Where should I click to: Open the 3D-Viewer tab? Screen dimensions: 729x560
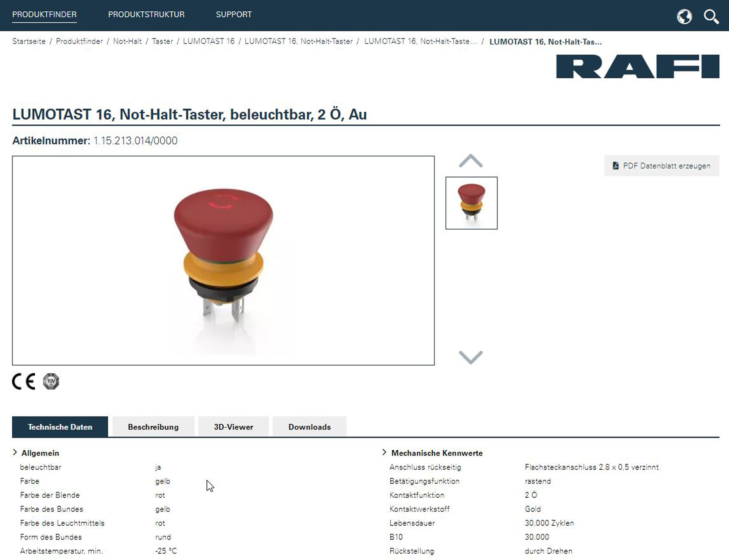point(233,427)
